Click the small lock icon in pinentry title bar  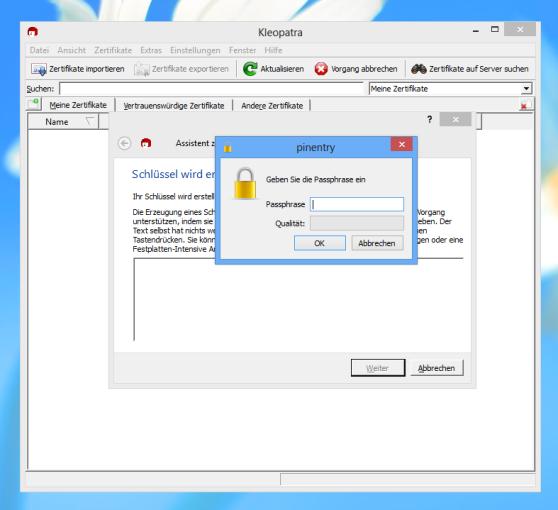[x=228, y=148]
